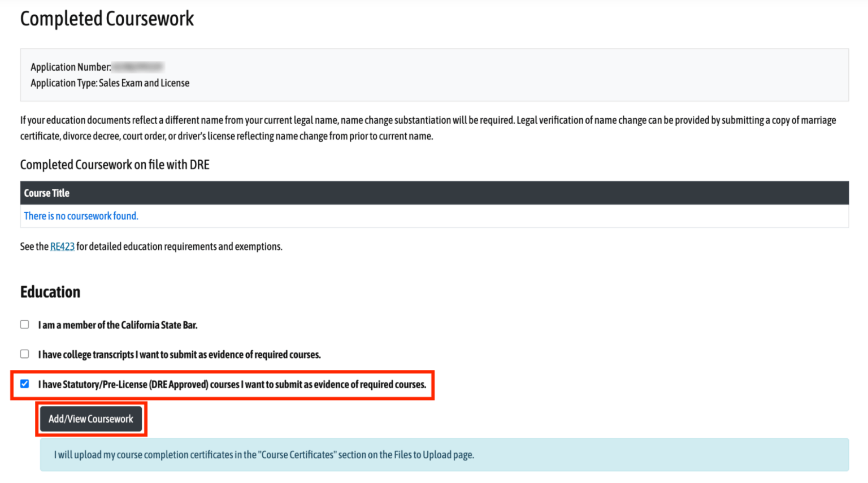This screenshot has width=868, height=483.
Task: Click the Application Number label
Action: (70, 67)
